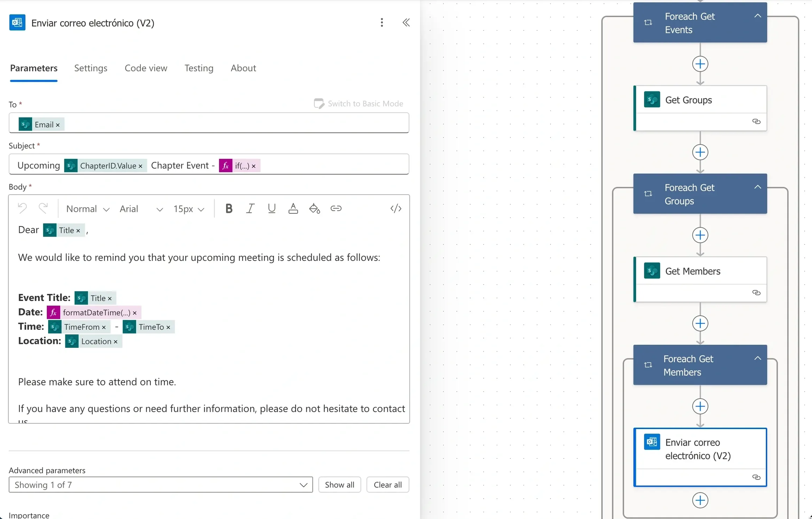Add a step below Get Members
Image resolution: width=812 pixels, height=519 pixels.
pos(700,323)
